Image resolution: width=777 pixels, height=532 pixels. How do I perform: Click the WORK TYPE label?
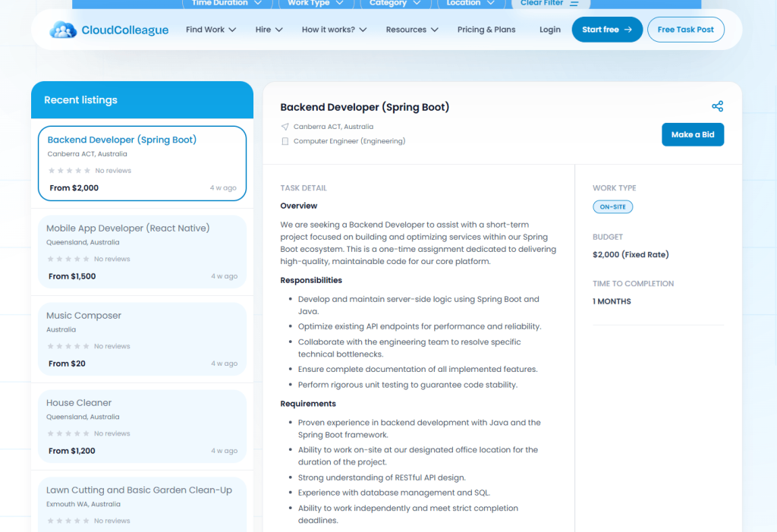click(615, 188)
